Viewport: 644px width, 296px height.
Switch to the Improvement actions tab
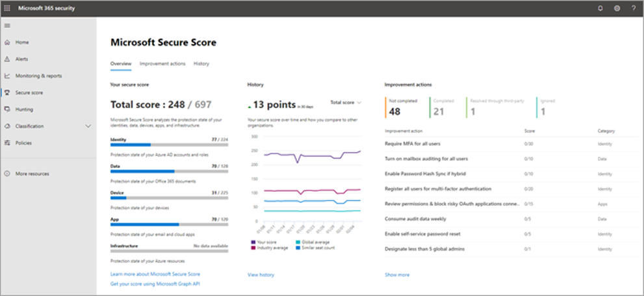click(x=162, y=64)
